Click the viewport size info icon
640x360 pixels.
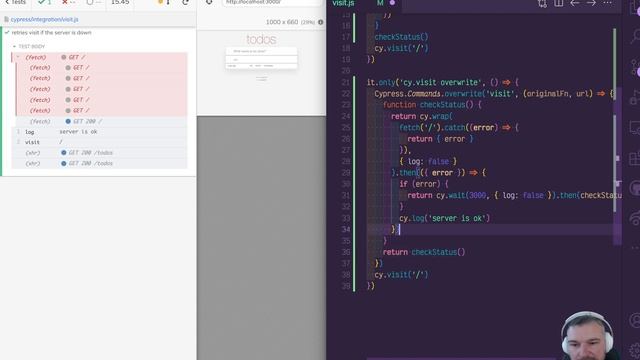320,22
